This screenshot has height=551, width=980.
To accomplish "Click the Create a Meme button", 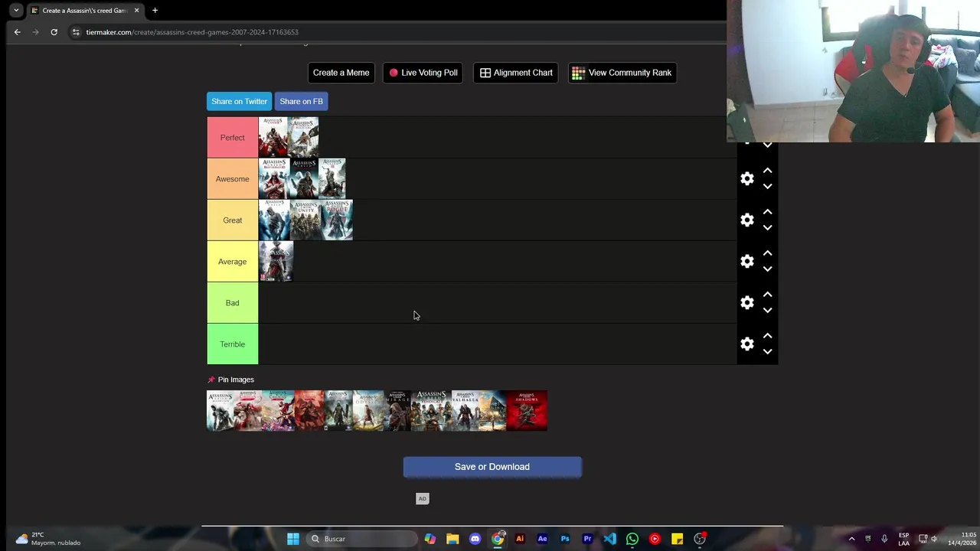I will click(x=341, y=73).
